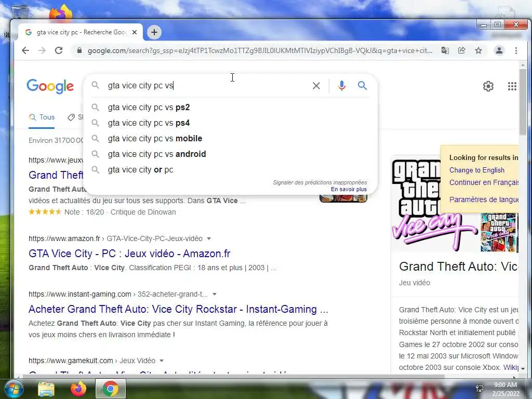Bookmark this page with the star icon
Viewport: 532px width, 399px height.
[478, 50]
